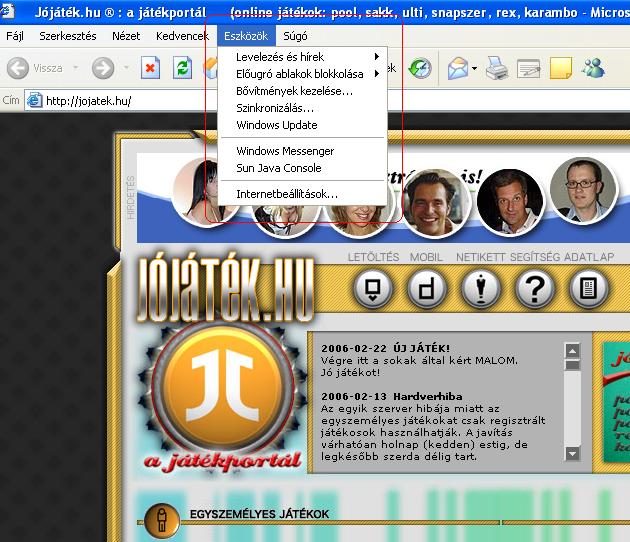Click the Refresh page icon
630x542 pixels.
click(x=182, y=68)
